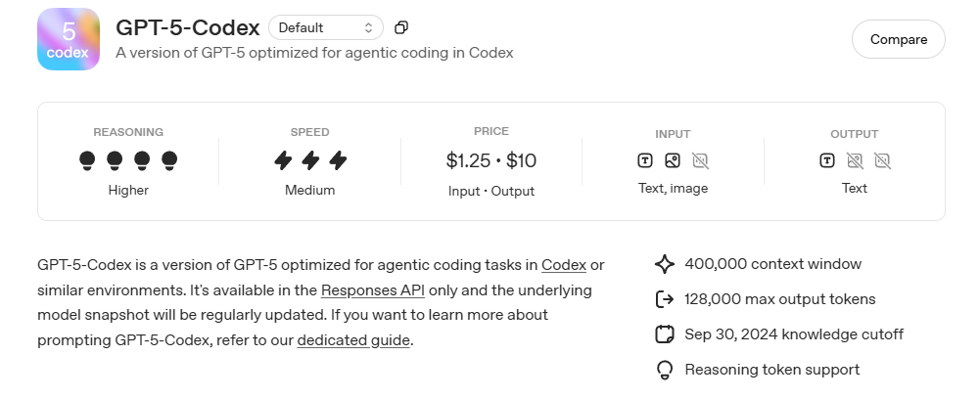The width and height of the screenshot is (980, 400).
Task: Click the reasoning token support lightbulb icon
Action: click(665, 370)
